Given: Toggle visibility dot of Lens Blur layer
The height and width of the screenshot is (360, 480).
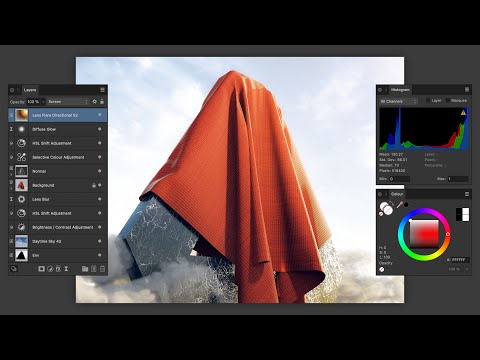Looking at the screenshot, I should (x=99, y=199).
